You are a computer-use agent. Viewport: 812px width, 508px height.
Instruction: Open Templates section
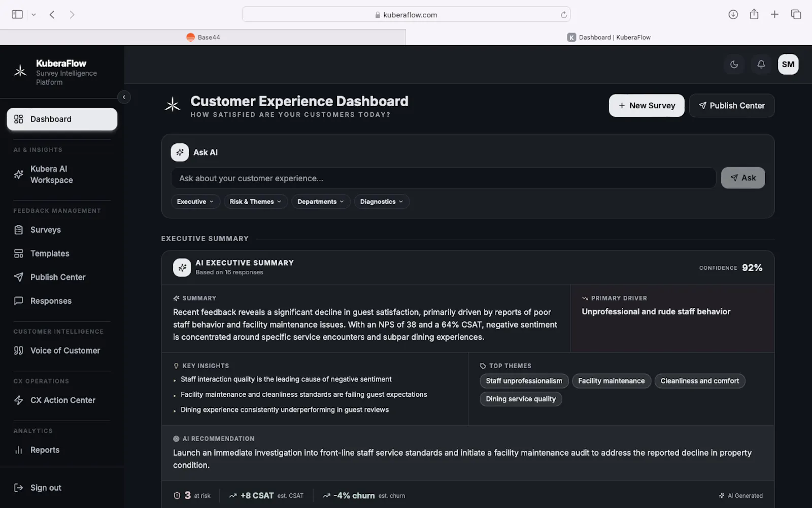pyautogui.click(x=62, y=253)
